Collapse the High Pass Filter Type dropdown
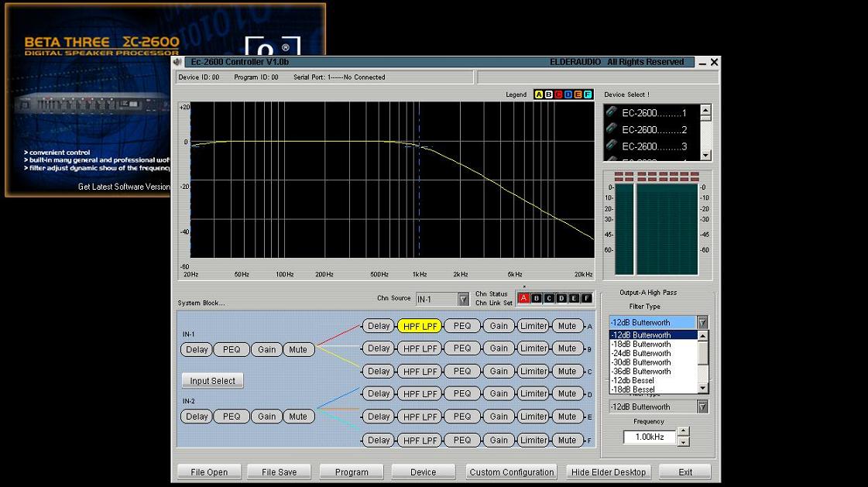Image resolution: width=868 pixels, height=487 pixels. tap(702, 323)
